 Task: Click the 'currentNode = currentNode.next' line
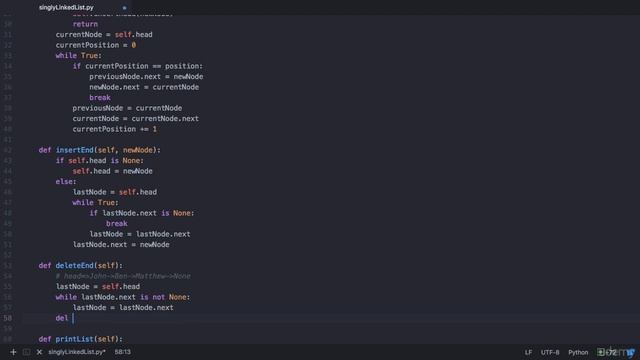[136, 119]
